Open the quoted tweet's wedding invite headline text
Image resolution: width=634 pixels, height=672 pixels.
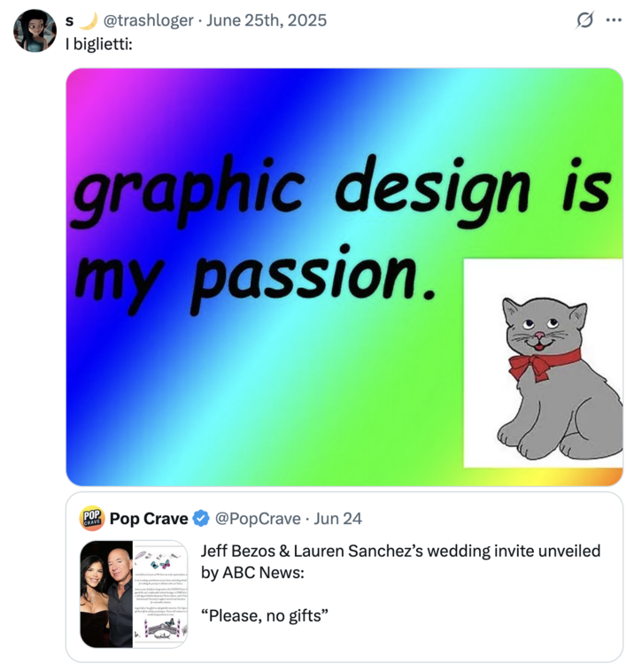399,561
